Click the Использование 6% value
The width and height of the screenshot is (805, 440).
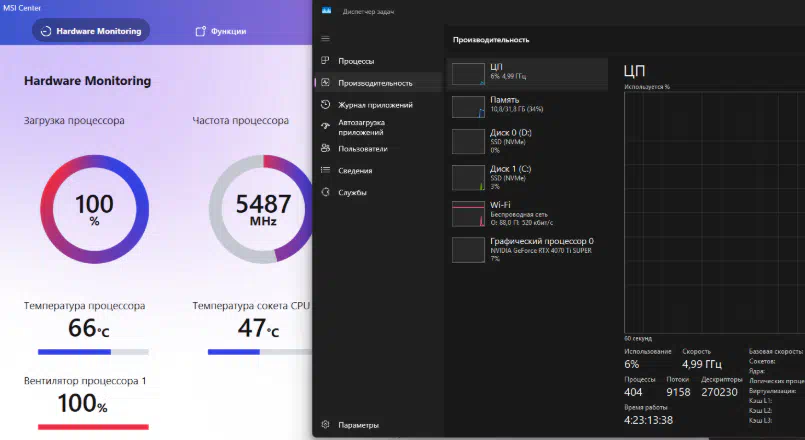[x=631, y=364]
